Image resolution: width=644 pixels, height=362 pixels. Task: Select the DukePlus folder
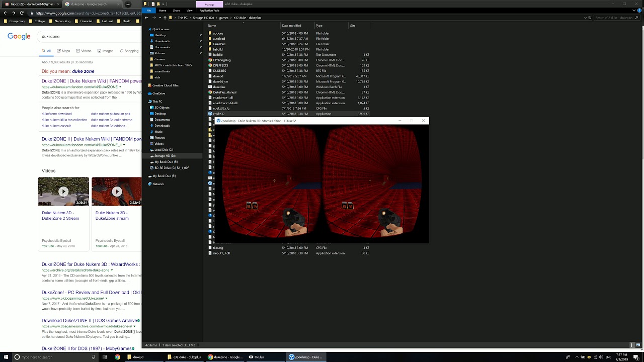219,44
